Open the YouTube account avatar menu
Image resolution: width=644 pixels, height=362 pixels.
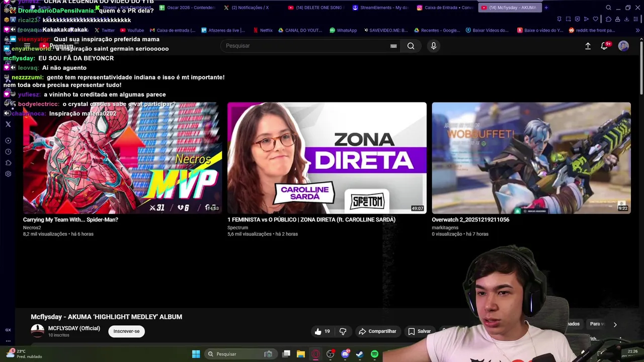623,46
